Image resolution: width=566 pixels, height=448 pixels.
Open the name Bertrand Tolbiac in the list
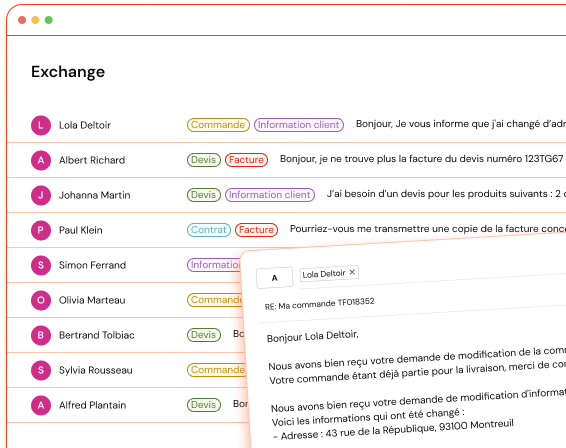[97, 335]
